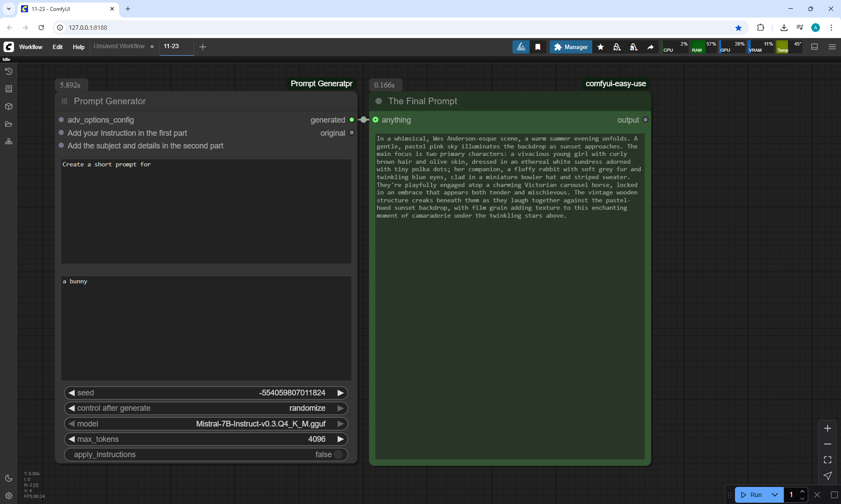
Task: Switch to the Unsaved Workflow tab
Action: (x=119, y=46)
